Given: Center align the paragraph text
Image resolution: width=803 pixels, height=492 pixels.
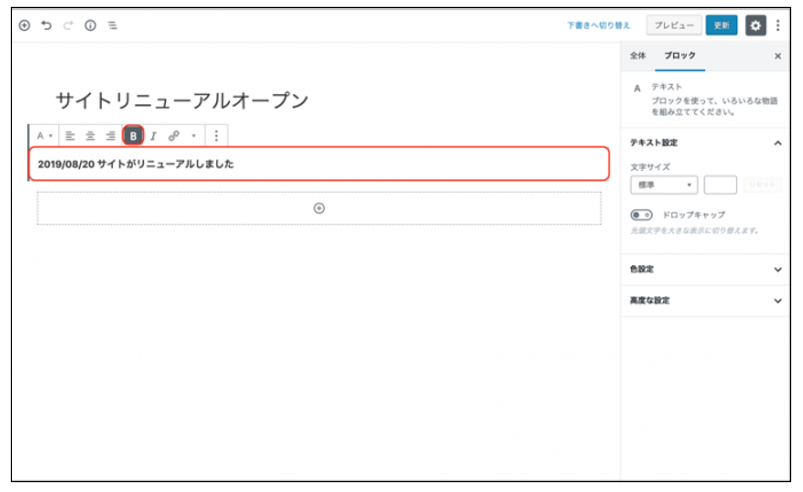Looking at the screenshot, I should tap(91, 135).
